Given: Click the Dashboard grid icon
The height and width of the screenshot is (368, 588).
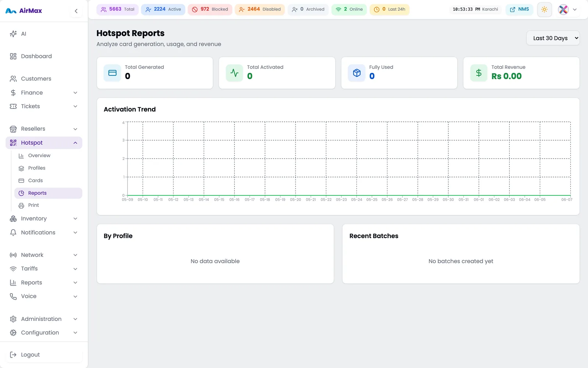Looking at the screenshot, I should coord(13,56).
